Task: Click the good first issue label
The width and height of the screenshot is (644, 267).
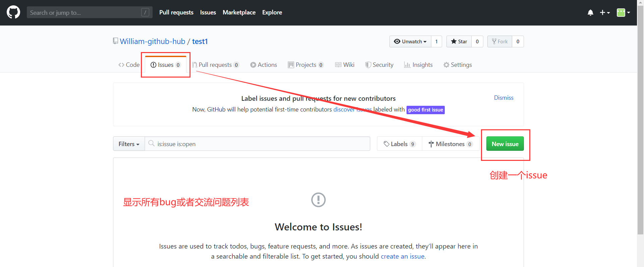Action: (425, 110)
